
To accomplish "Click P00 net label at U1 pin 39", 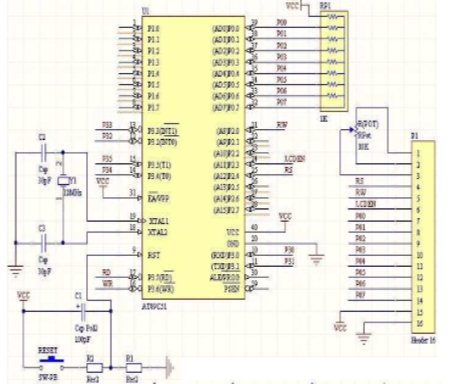I will 282,22.
